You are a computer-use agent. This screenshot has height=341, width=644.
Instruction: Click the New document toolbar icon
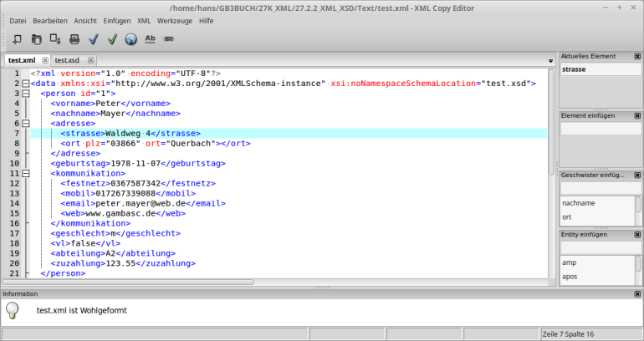pyautogui.click(x=17, y=38)
